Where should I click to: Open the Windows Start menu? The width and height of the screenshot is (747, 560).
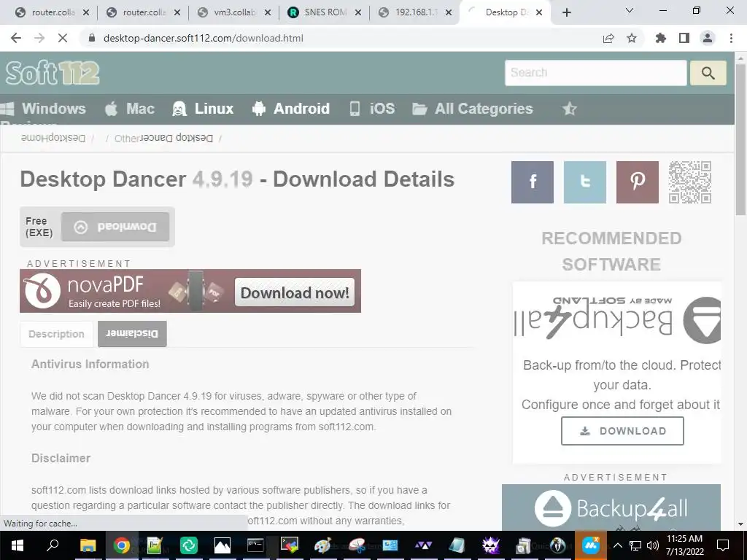click(x=18, y=545)
